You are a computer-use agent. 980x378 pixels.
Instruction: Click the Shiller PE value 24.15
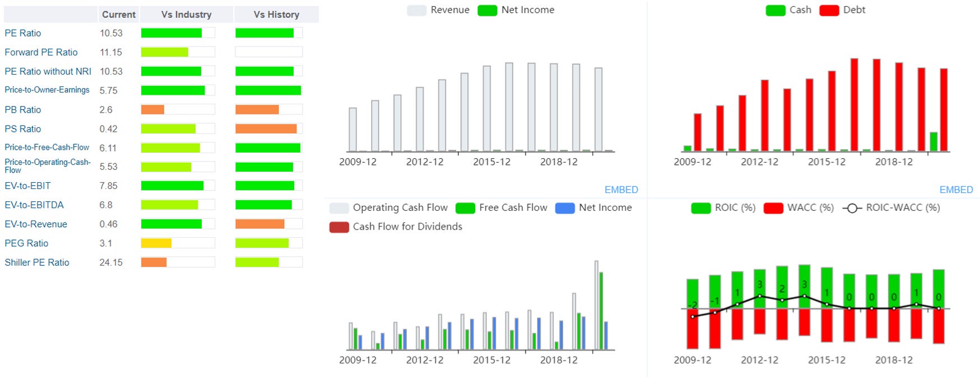tap(111, 262)
